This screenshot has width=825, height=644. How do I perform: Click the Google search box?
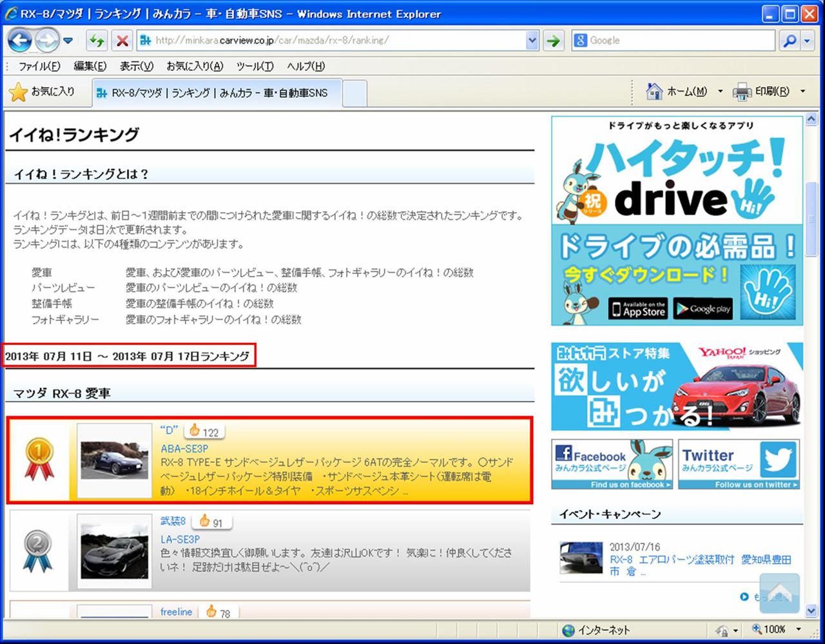pos(673,40)
